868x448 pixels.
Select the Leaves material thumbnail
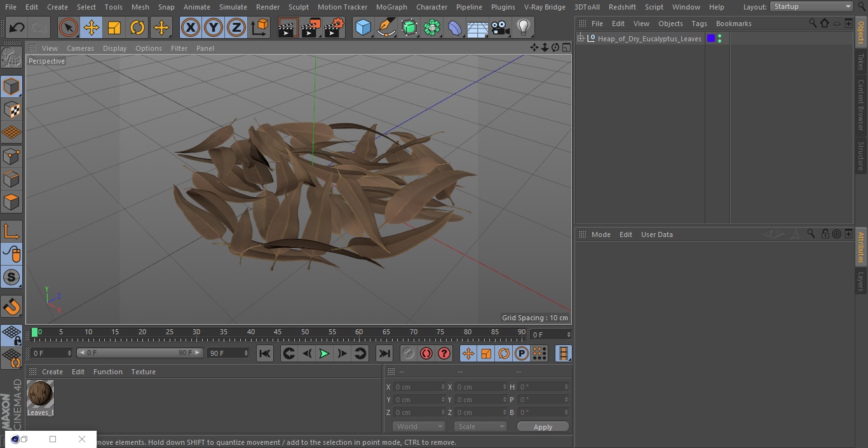(x=40, y=394)
